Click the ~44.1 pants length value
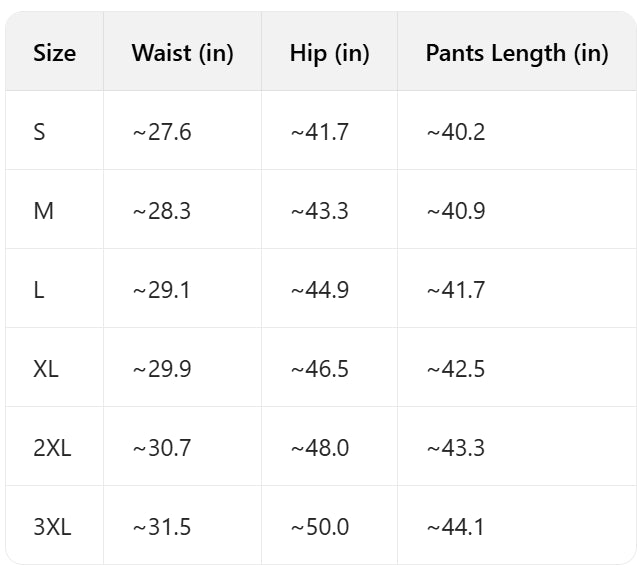This screenshot has height=579, width=639. point(455,527)
